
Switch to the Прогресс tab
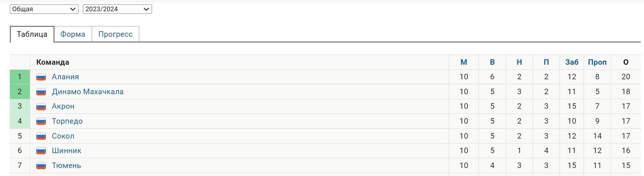pos(115,34)
